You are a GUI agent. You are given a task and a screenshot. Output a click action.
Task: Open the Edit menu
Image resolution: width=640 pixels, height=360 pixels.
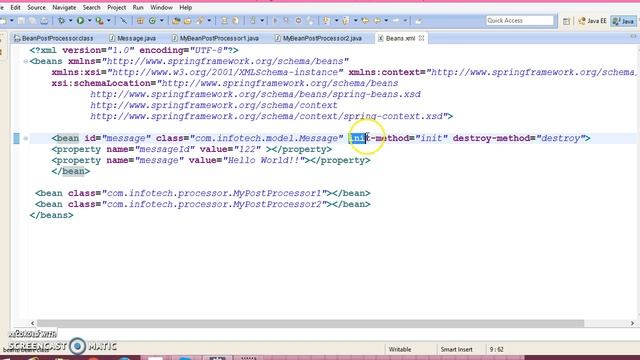tap(16, 7)
